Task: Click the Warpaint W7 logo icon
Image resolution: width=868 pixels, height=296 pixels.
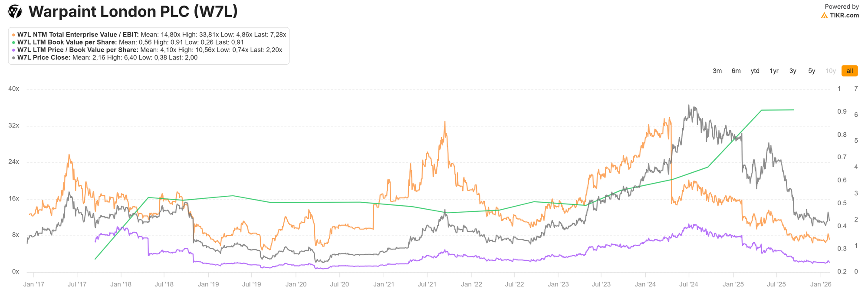Action: (15, 12)
